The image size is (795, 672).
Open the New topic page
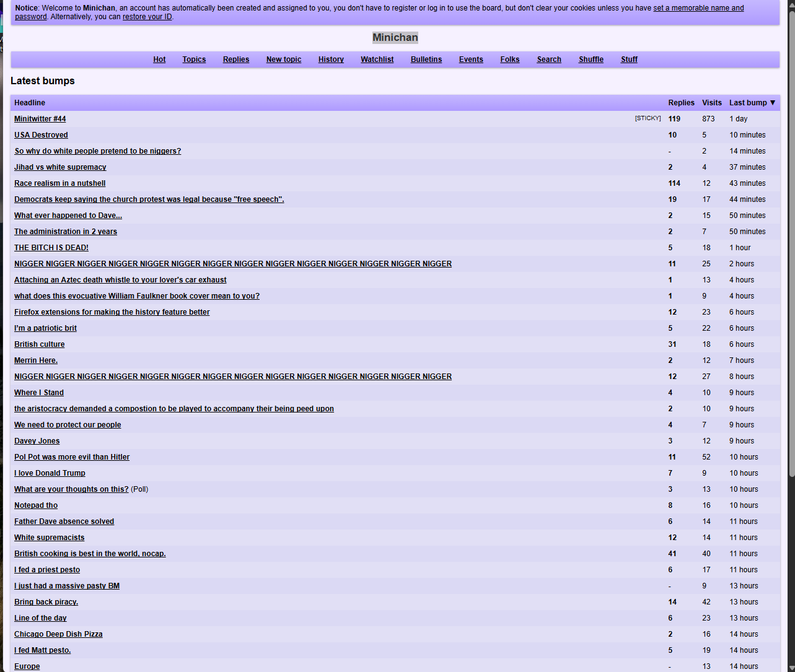click(284, 59)
